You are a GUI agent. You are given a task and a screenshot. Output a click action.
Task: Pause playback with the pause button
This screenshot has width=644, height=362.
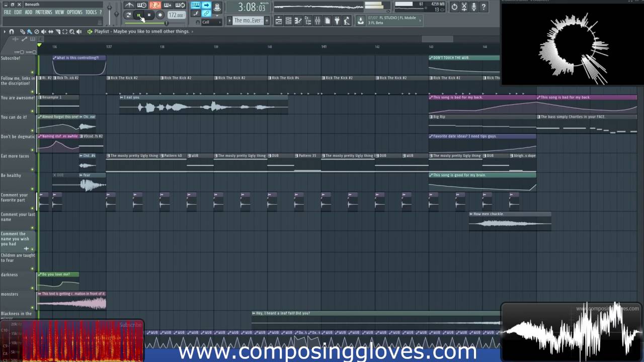click(138, 15)
